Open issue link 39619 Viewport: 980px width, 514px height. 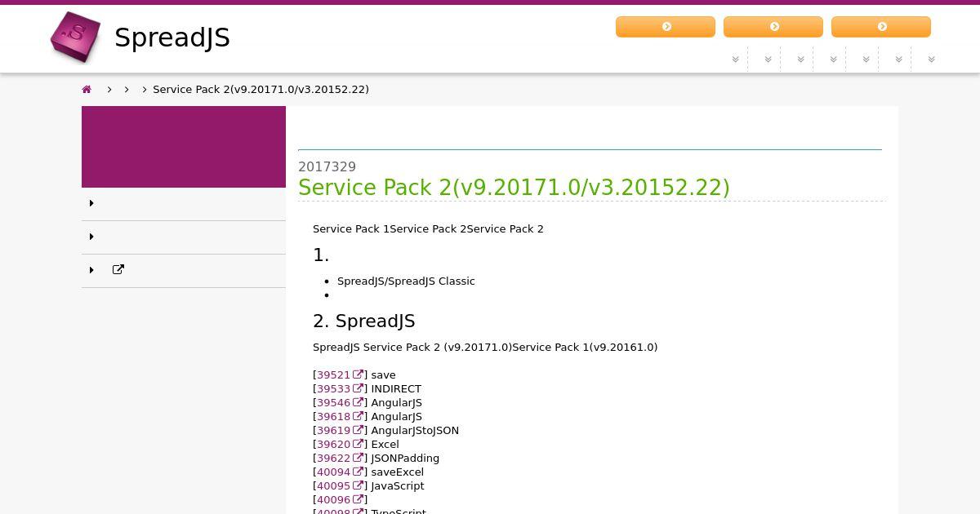click(333, 430)
